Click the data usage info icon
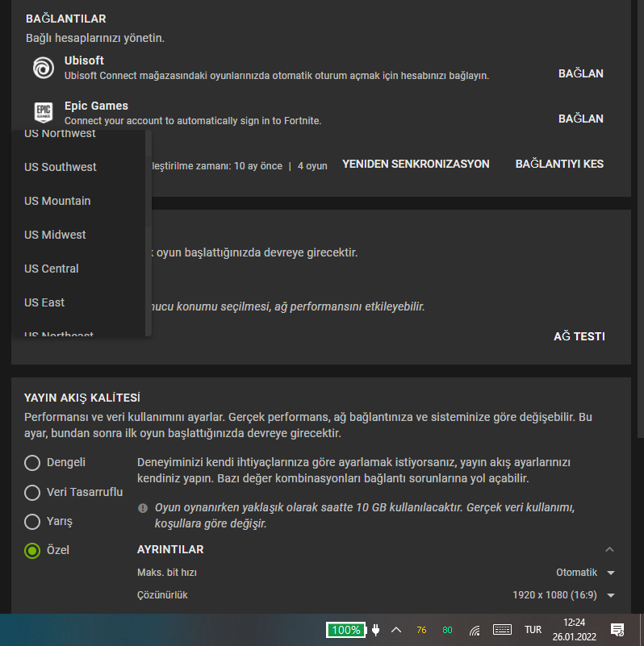 pos(143,508)
